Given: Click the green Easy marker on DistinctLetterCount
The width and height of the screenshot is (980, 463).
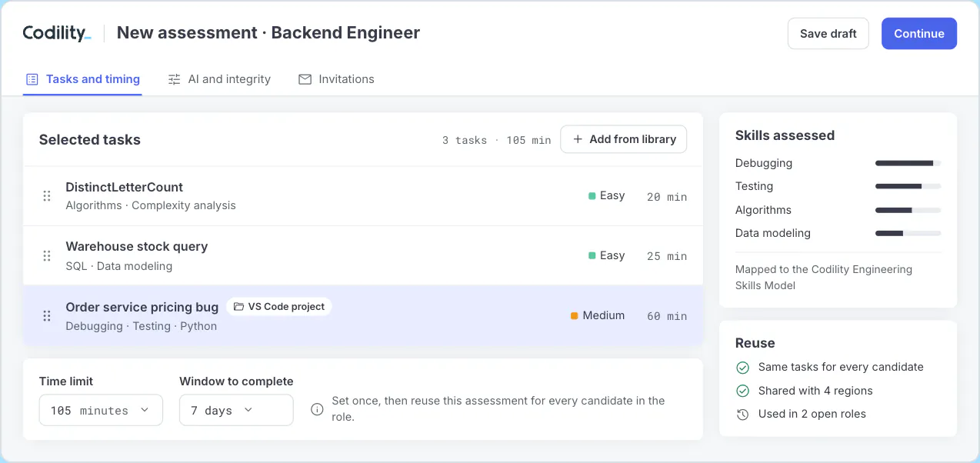Looking at the screenshot, I should pyautogui.click(x=592, y=196).
